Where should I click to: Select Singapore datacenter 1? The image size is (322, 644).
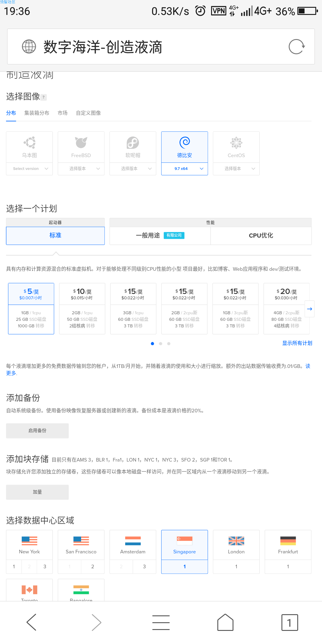[x=185, y=566]
